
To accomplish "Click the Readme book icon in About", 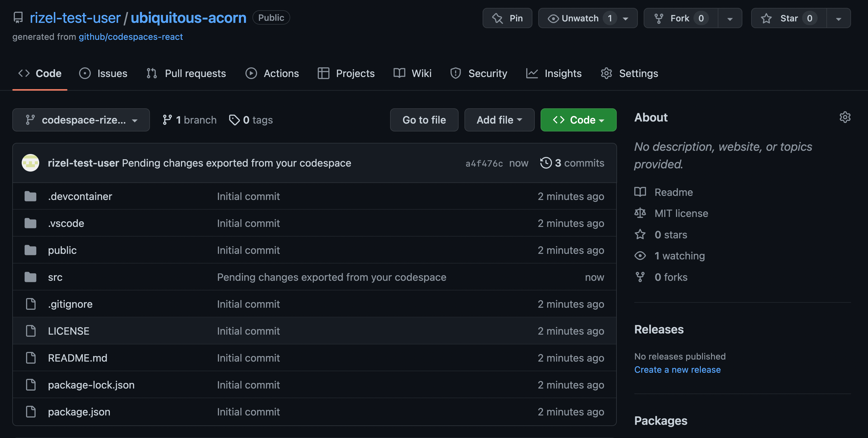I will (x=640, y=192).
